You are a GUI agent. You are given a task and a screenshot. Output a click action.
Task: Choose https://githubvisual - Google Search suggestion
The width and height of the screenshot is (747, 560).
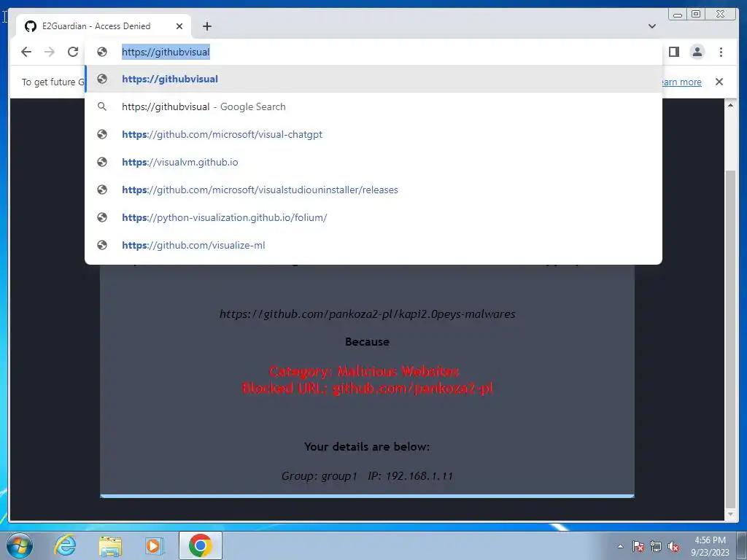(x=373, y=106)
